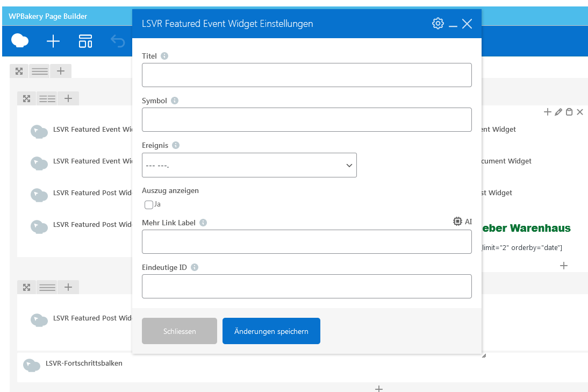This screenshot has width=588, height=392.
Task: Append element plus below limit shortcode
Action: tap(564, 266)
